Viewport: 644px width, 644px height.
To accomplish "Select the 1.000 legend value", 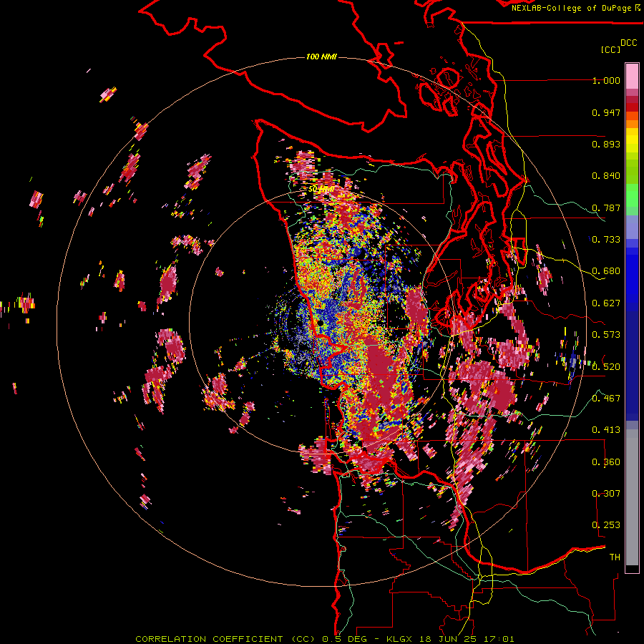I will click(x=606, y=80).
